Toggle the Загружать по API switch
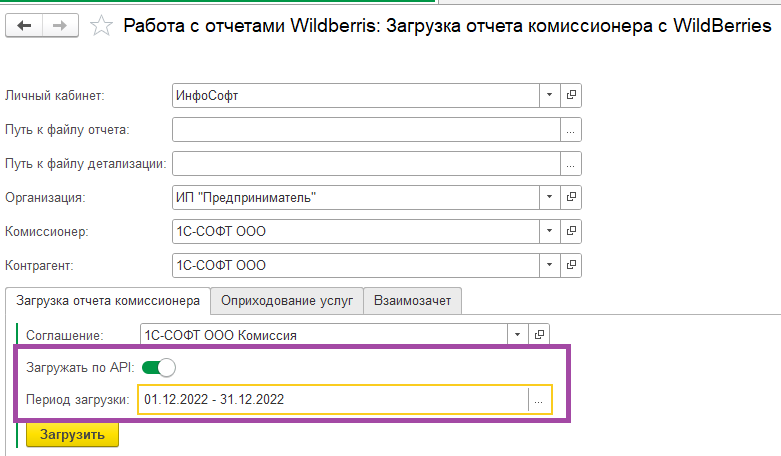Screen dimensions: 781x456 pyautogui.click(x=159, y=368)
